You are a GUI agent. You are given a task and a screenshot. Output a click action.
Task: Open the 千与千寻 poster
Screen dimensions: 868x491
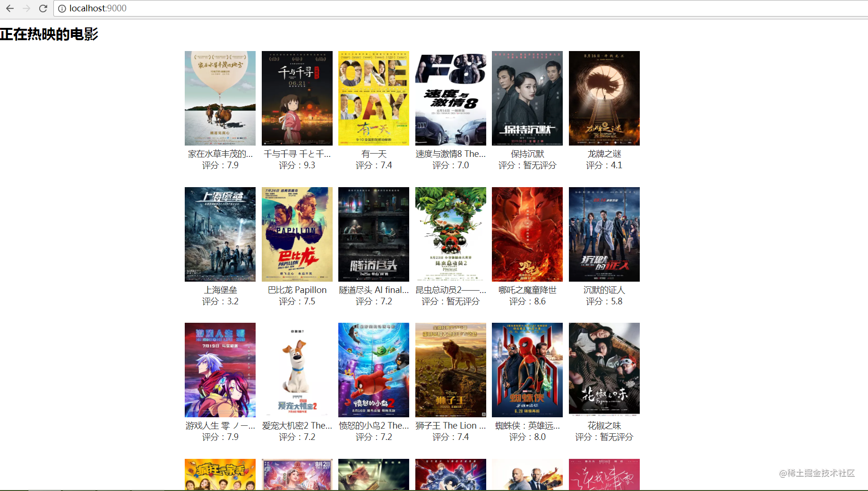click(x=297, y=98)
